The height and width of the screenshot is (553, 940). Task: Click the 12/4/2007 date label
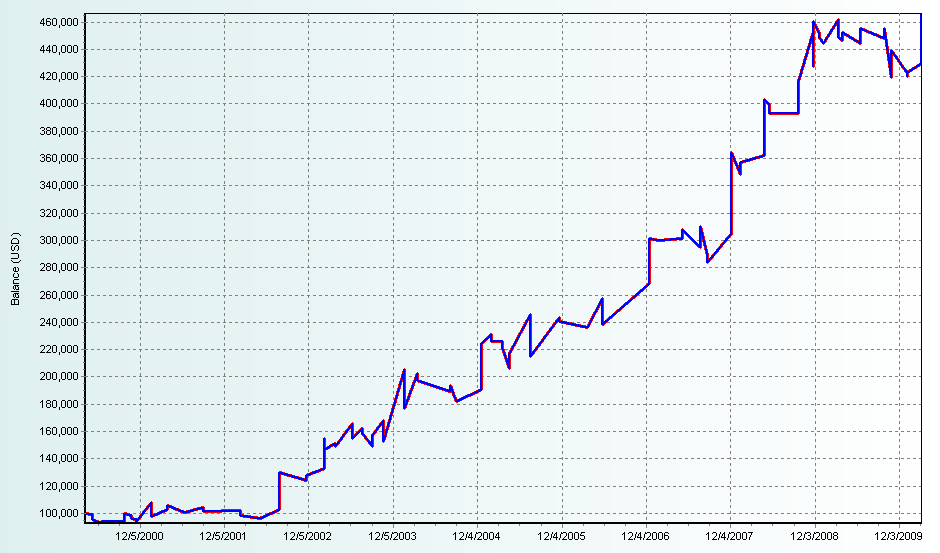(730, 536)
